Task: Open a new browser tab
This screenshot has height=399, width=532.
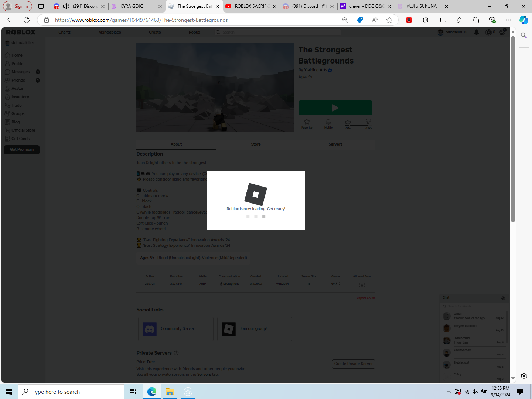Action: pos(460,6)
